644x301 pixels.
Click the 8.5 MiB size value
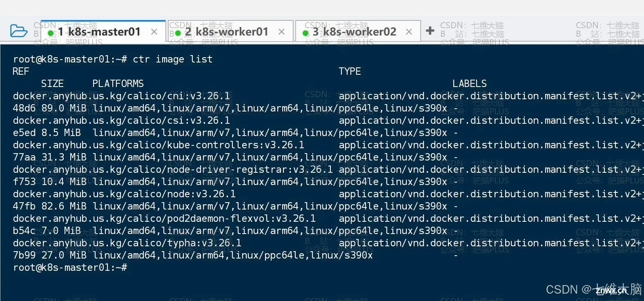[61, 133]
